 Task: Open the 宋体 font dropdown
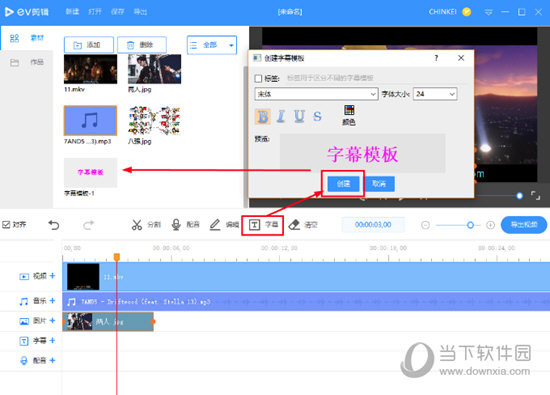pyautogui.click(x=316, y=94)
